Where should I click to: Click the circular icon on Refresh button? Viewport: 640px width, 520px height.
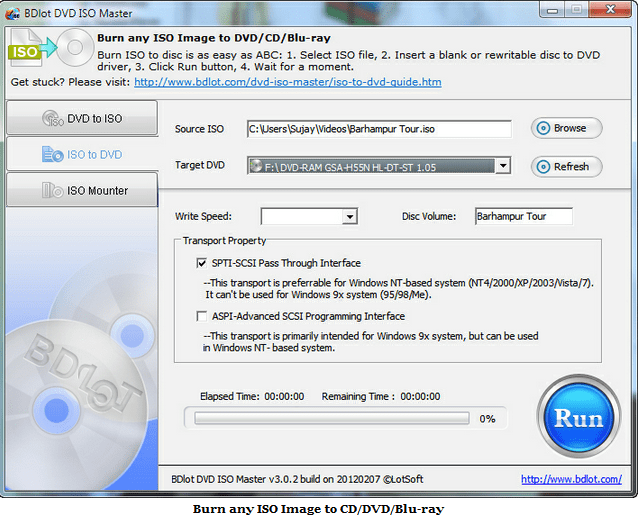coord(543,167)
